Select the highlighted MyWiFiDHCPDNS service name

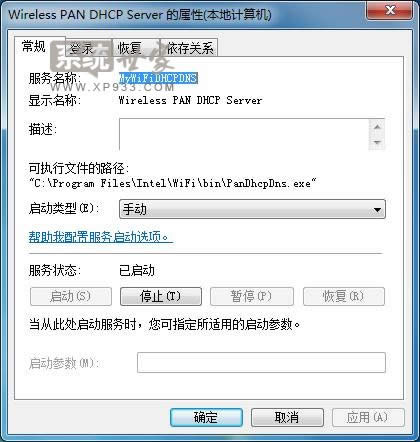pyautogui.click(x=158, y=78)
